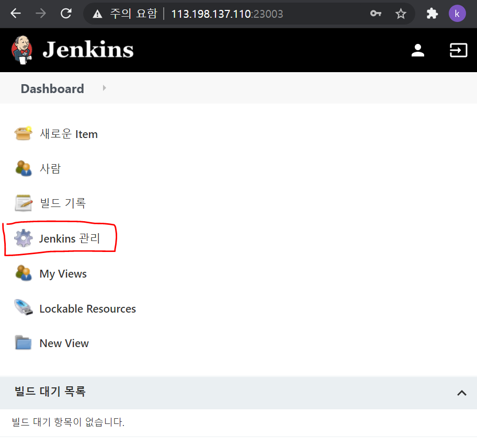Click the browser forward arrow

[x=41, y=14]
